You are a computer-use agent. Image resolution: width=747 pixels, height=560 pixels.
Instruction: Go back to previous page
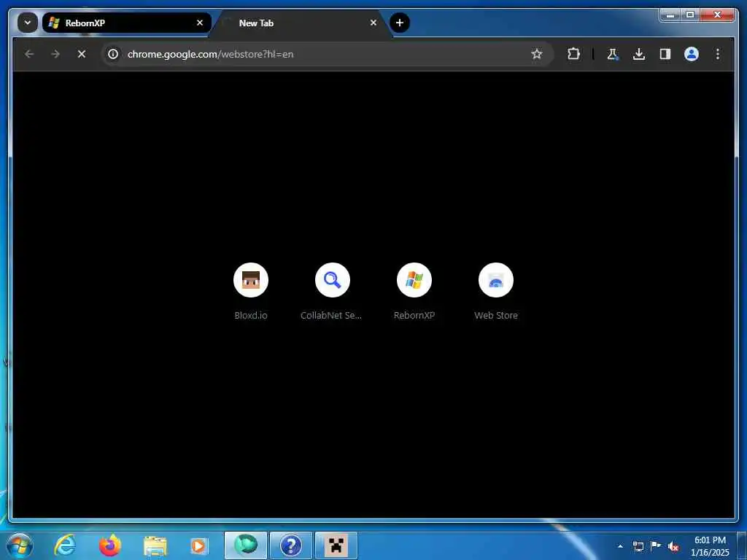[29, 54]
